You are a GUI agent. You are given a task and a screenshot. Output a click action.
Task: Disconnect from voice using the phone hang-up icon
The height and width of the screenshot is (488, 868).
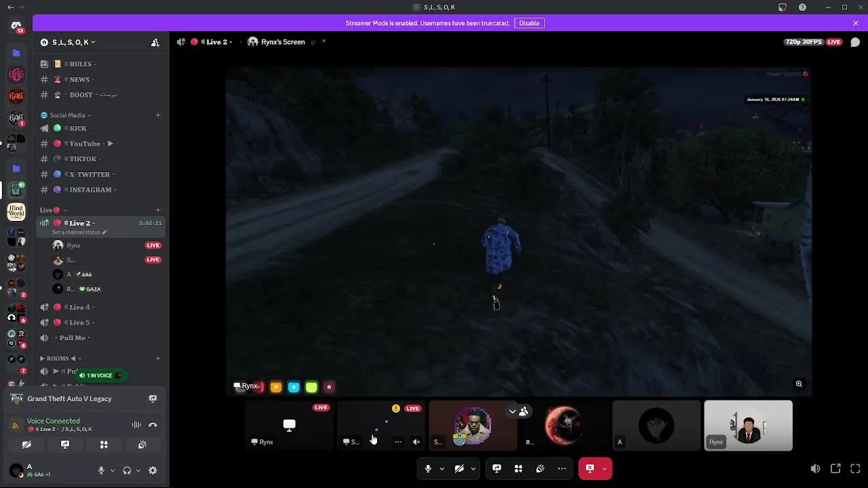click(153, 425)
